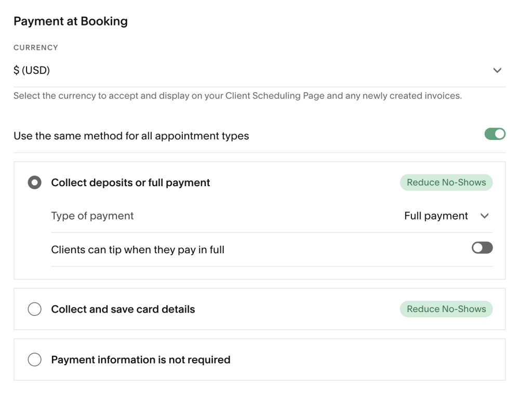
Task: Click the currency helper description text
Action: (237, 96)
